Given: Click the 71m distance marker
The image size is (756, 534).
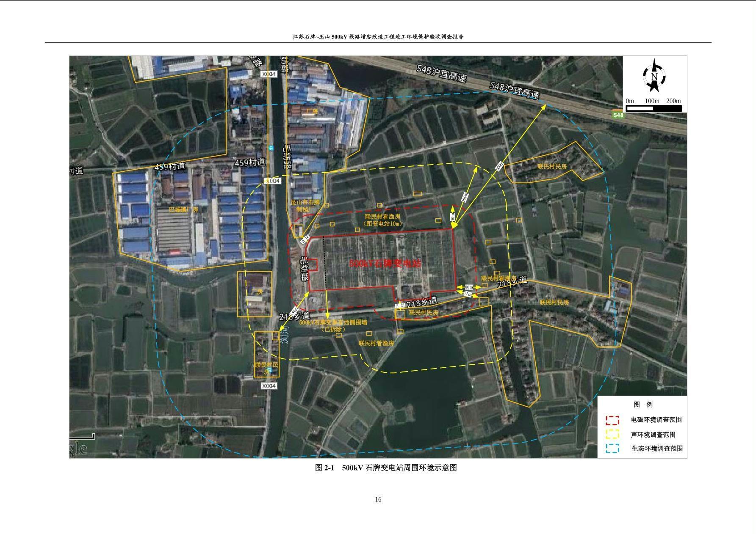Looking at the screenshot, I should coord(468,293).
